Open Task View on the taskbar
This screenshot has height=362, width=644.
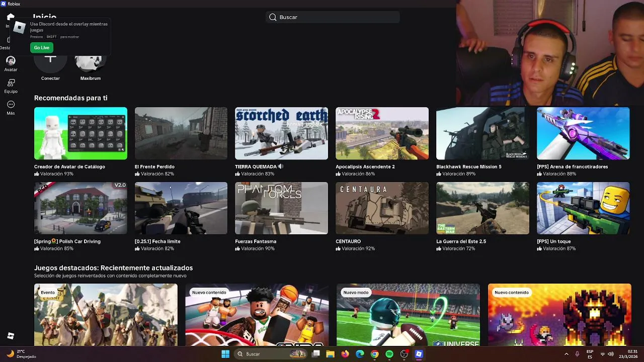[x=316, y=354]
